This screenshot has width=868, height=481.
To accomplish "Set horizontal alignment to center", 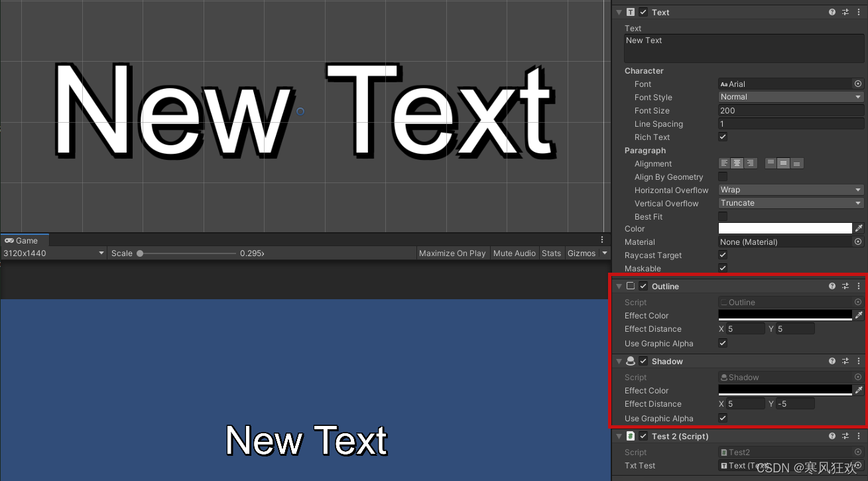I will [737, 163].
